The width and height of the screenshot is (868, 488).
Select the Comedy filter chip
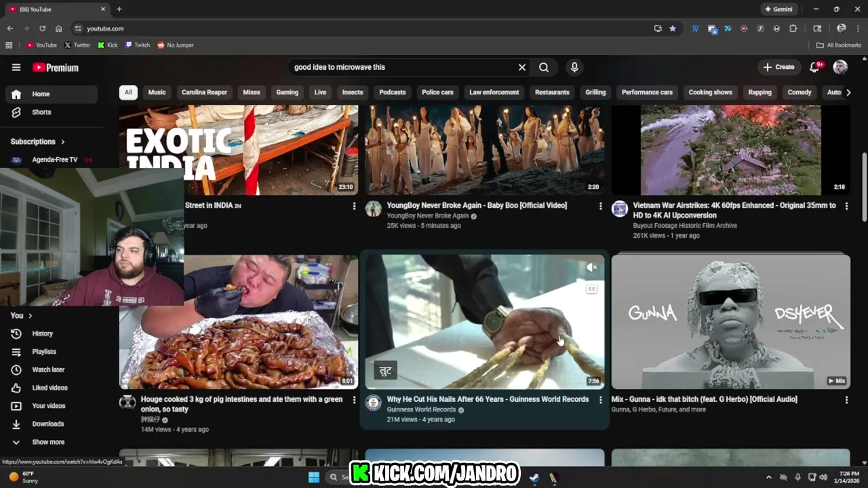click(x=800, y=92)
